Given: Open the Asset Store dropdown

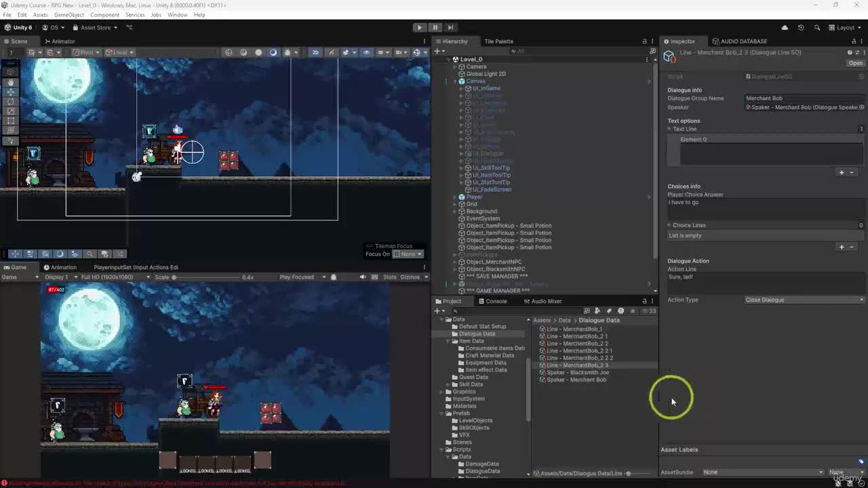Looking at the screenshot, I should (x=96, y=28).
